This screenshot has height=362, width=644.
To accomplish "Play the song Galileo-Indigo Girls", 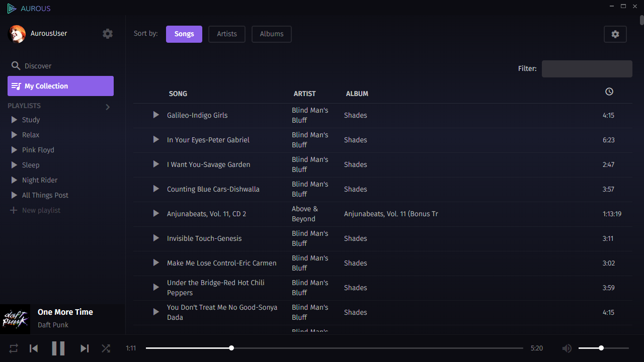I will pyautogui.click(x=156, y=115).
